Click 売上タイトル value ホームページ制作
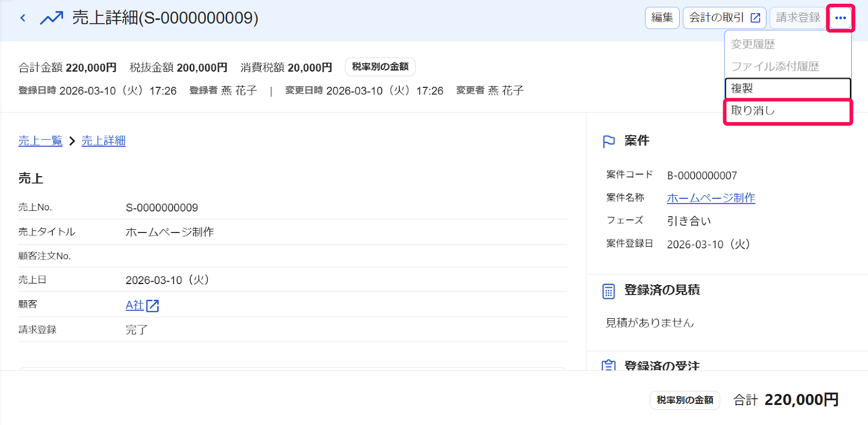 click(x=170, y=232)
